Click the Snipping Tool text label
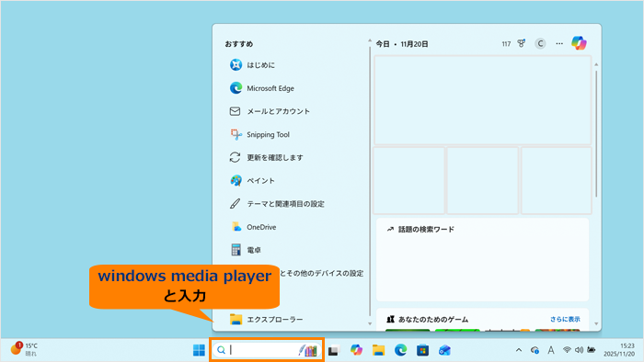Viewport: 644px width, 362px height. click(268, 134)
